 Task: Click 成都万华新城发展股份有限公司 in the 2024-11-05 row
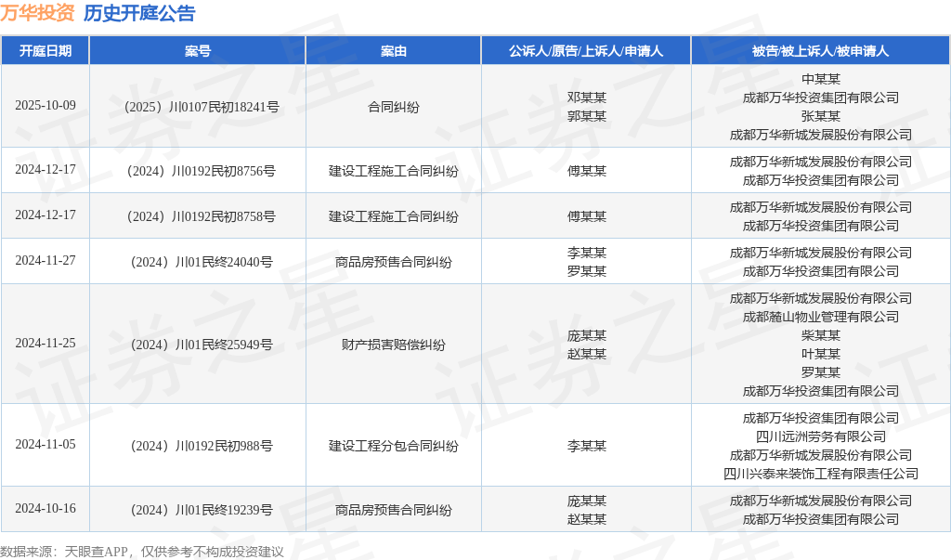[x=821, y=455]
